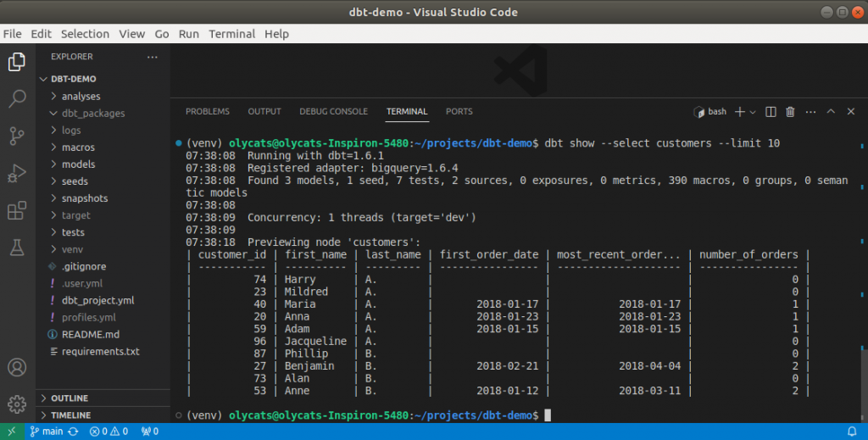Open the Testing flask icon
This screenshot has height=440, width=868.
[x=17, y=248]
